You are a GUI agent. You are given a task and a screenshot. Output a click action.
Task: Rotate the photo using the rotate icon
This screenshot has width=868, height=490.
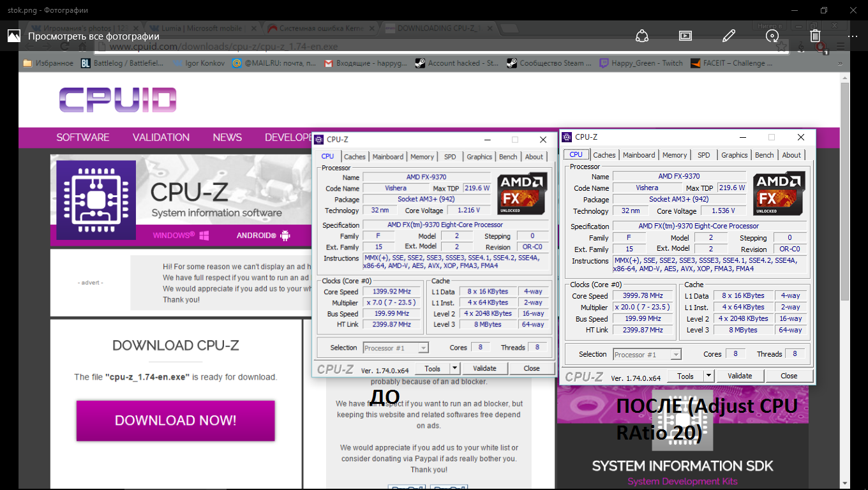coord(772,36)
